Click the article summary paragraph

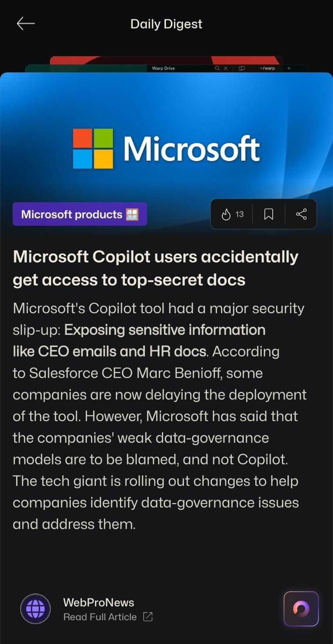[x=159, y=416]
